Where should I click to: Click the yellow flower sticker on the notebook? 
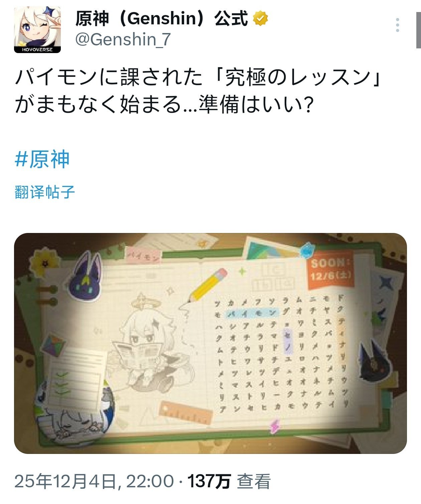tap(45, 264)
